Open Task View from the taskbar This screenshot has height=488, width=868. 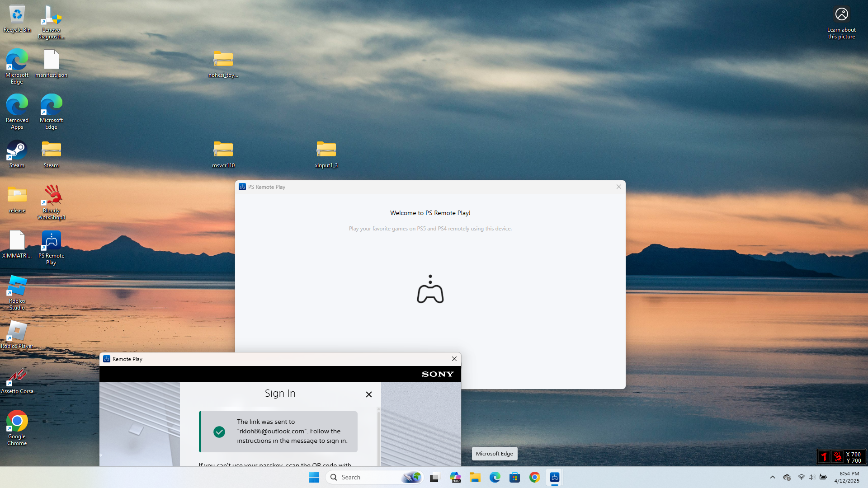(434, 477)
